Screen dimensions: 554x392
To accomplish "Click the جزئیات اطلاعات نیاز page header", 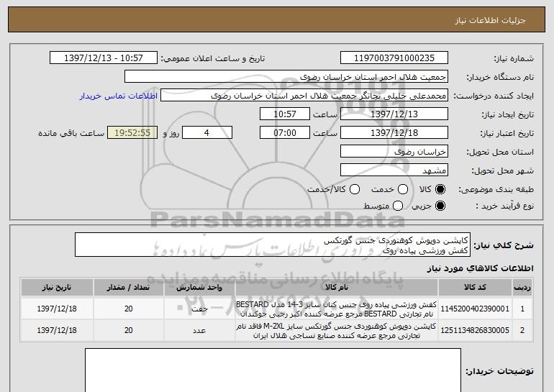I will [490, 20].
